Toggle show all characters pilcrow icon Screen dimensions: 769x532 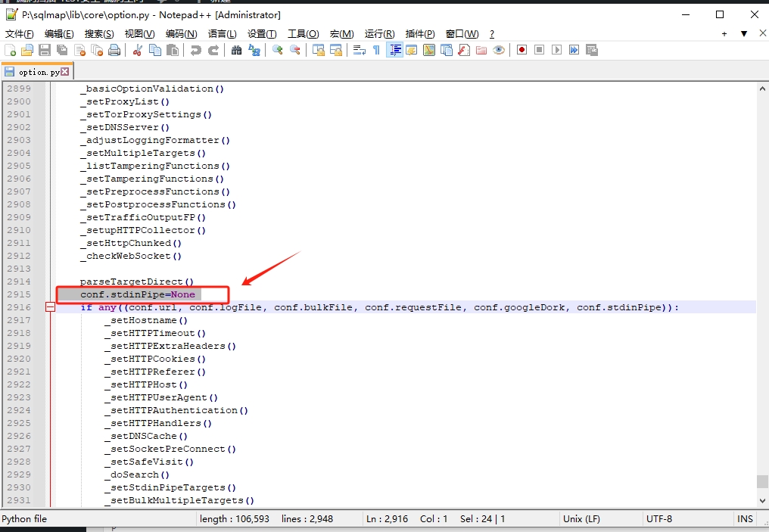coord(377,50)
